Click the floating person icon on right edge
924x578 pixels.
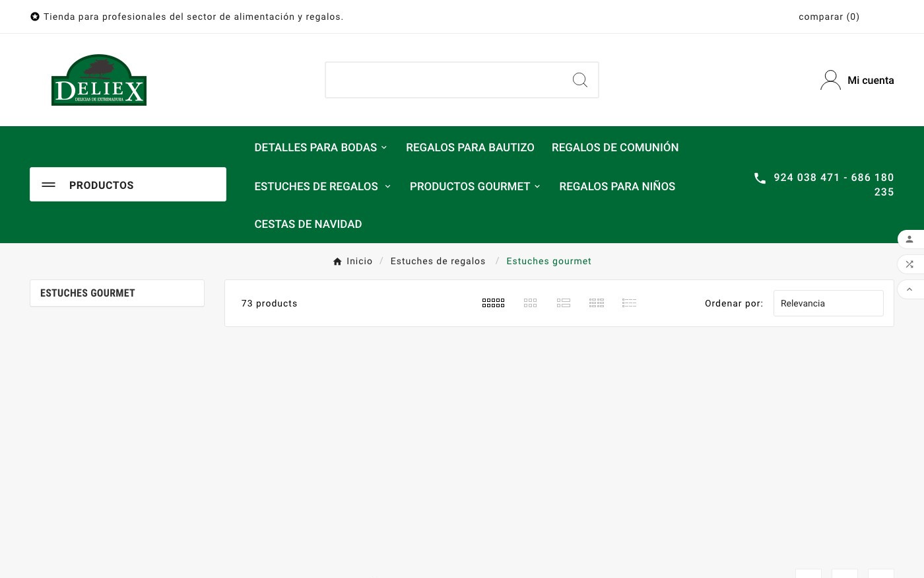click(909, 239)
